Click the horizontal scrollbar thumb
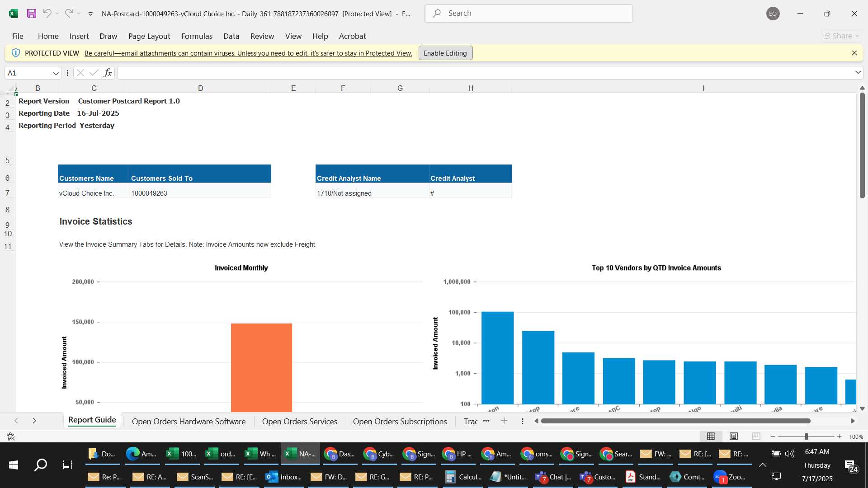 point(675,421)
